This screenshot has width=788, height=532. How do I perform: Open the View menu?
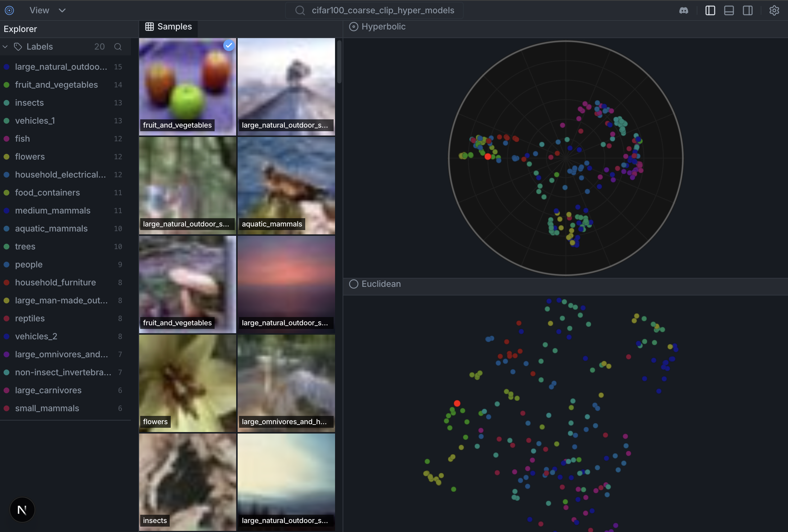(39, 10)
